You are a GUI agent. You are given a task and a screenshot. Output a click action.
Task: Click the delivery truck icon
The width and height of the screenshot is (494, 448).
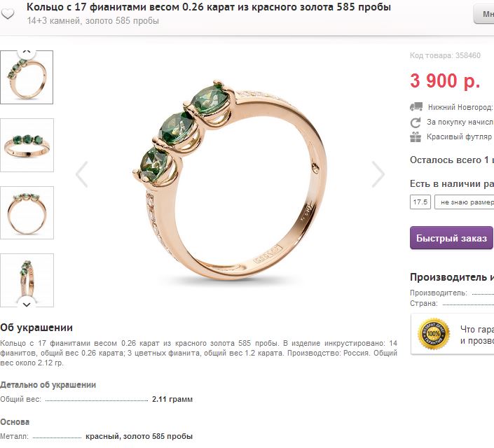pos(416,106)
